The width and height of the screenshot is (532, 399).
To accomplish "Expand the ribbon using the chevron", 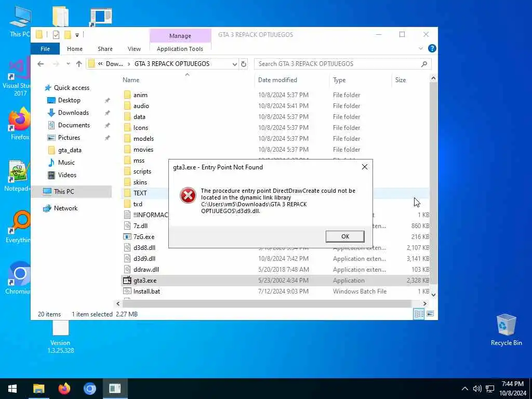I will point(421,48).
